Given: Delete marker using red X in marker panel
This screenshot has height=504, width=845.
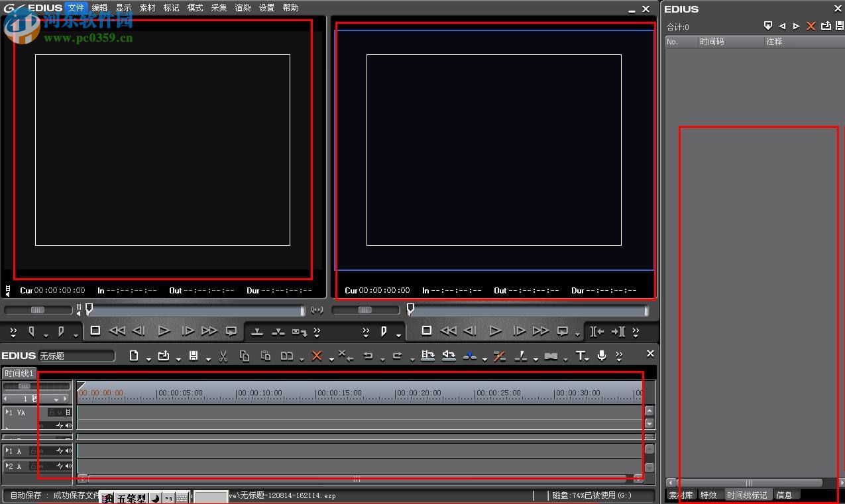Looking at the screenshot, I should tap(811, 26).
